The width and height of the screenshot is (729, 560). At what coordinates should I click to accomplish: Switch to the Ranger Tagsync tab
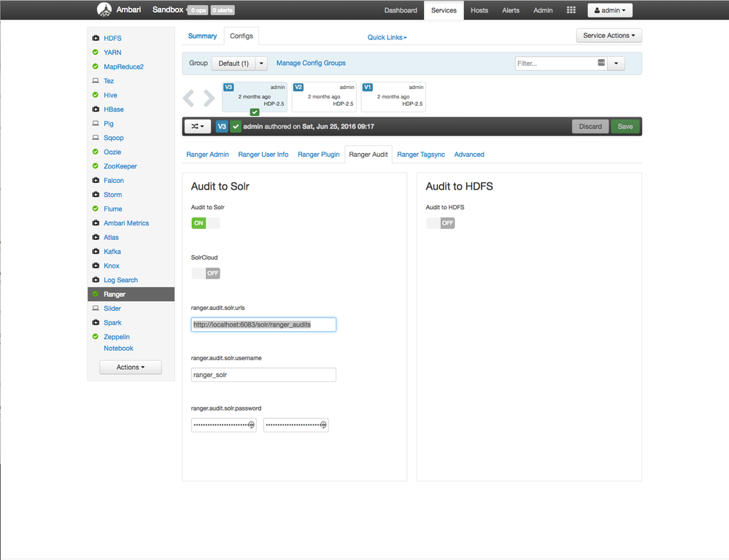[x=421, y=154]
